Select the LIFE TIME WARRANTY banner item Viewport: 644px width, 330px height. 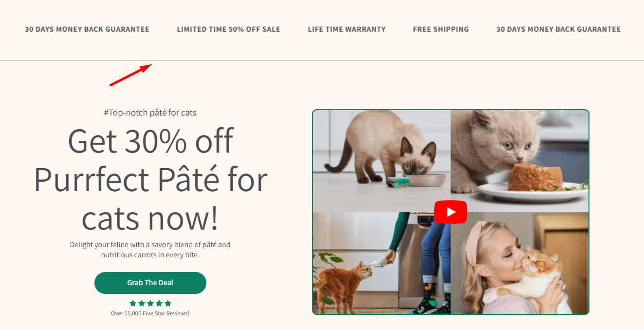[x=347, y=29]
